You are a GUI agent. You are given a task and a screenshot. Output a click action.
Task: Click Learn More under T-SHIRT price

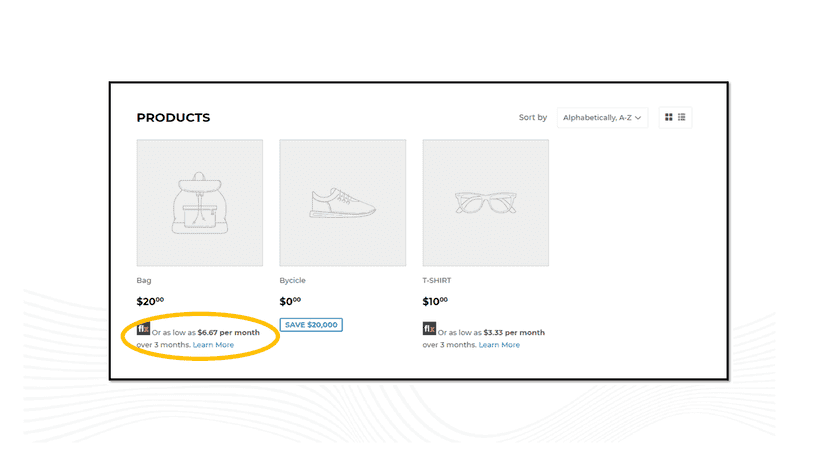(x=499, y=345)
